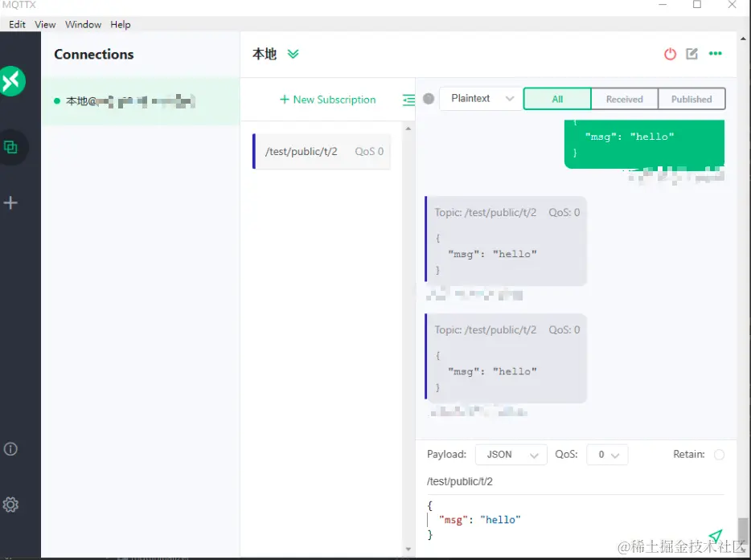Switch to the Received messages tab

pyautogui.click(x=625, y=99)
